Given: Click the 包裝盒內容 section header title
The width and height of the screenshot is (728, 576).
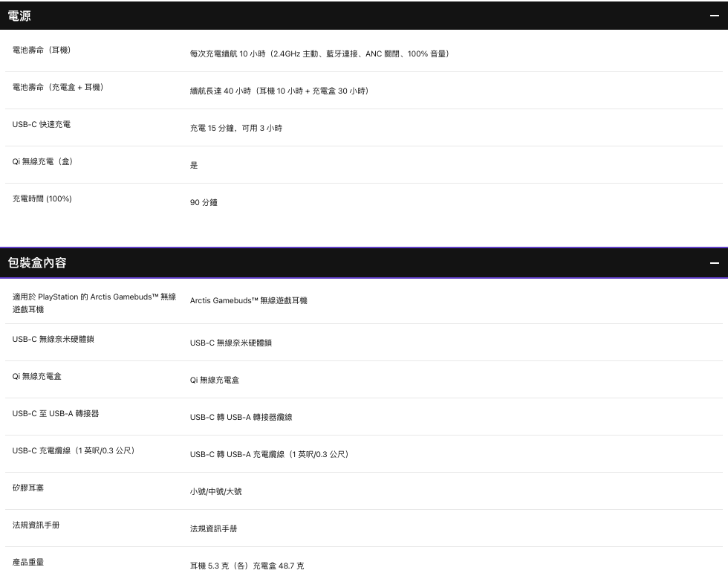Looking at the screenshot, I should pyautogui.click(x=37, y=263).
